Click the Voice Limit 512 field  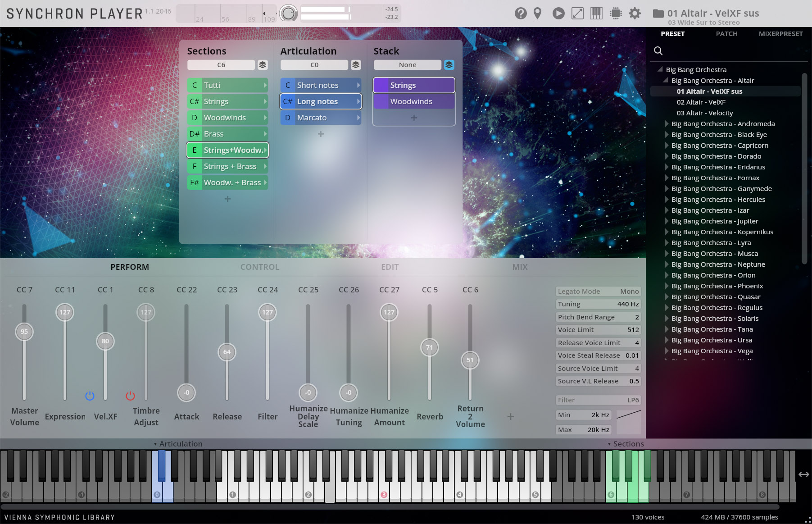[598, 330]
